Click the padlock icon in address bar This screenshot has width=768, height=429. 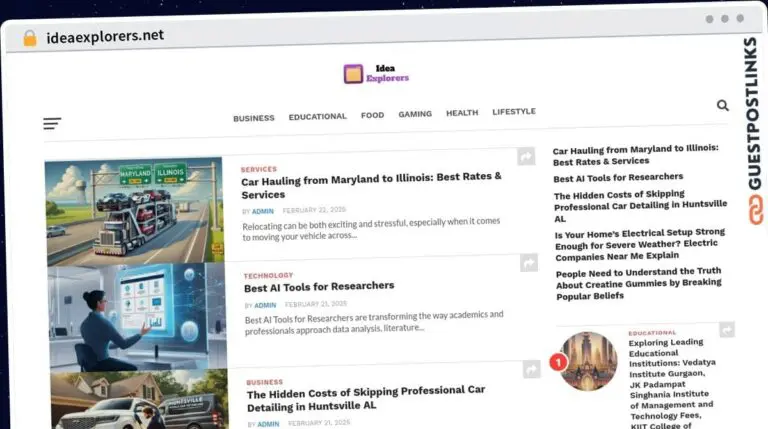(x=29, y=37)
